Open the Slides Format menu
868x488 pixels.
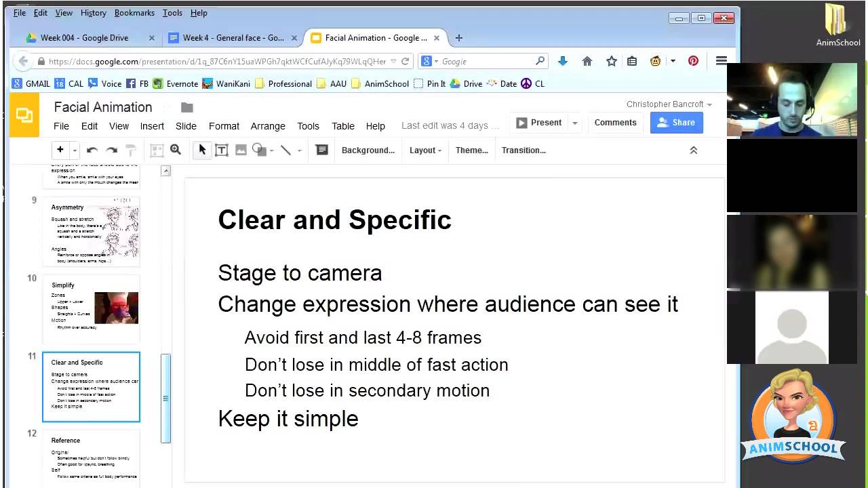(x=224, y=126)
